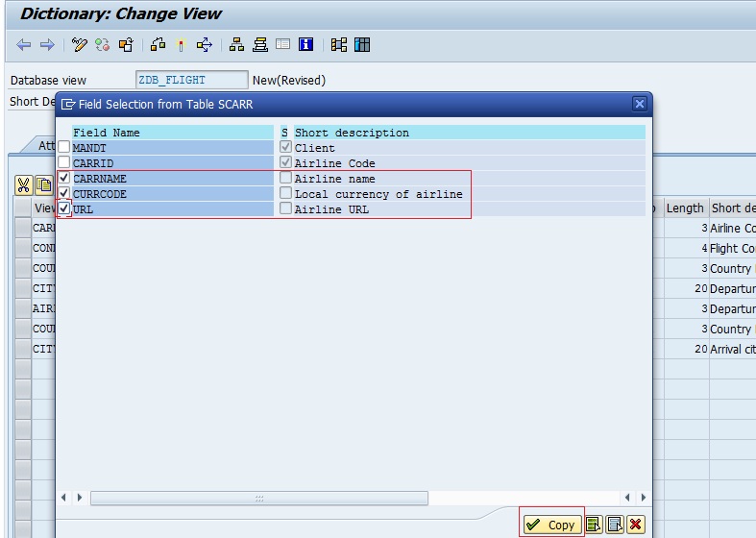
Task: Click the forward arrow in the toolbar
Action: (x=46, y=45)
